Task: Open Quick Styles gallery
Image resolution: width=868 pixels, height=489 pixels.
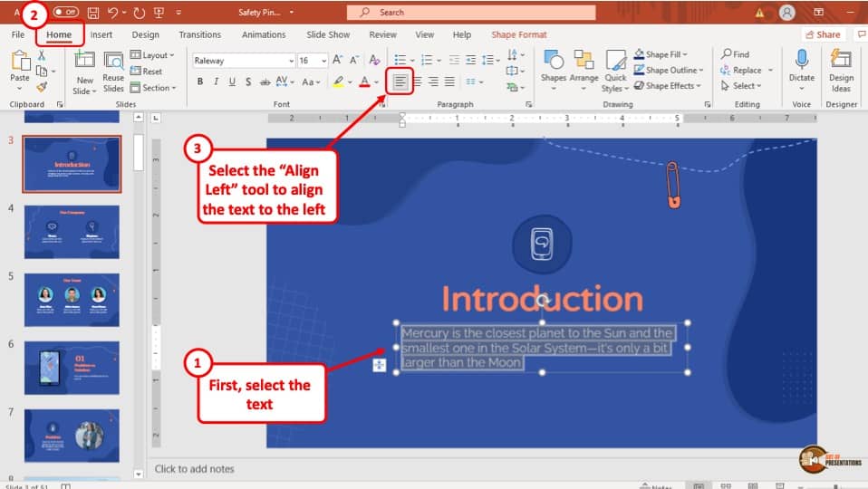Action: (615, 71)
